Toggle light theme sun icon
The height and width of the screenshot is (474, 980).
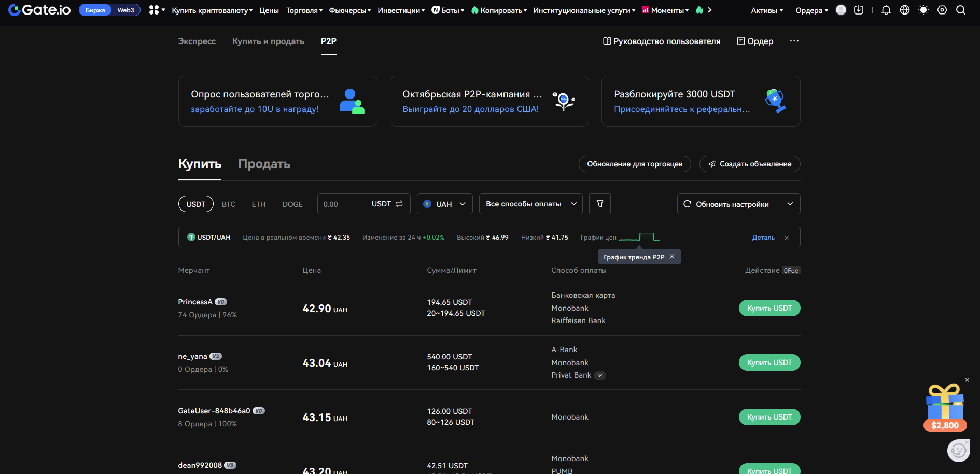923,10
